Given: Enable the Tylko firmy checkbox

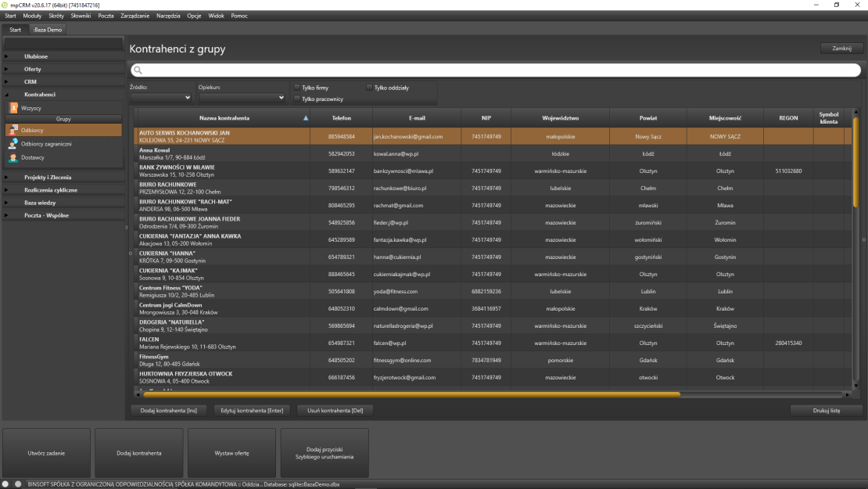Looking at the screenshot, I should 297,88.
